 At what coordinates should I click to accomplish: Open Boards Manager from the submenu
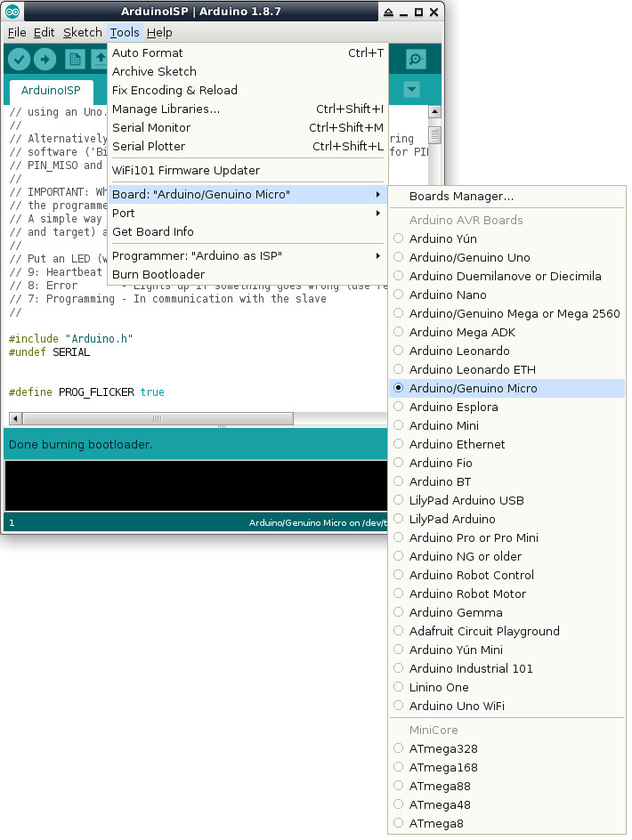coord(506,197)
